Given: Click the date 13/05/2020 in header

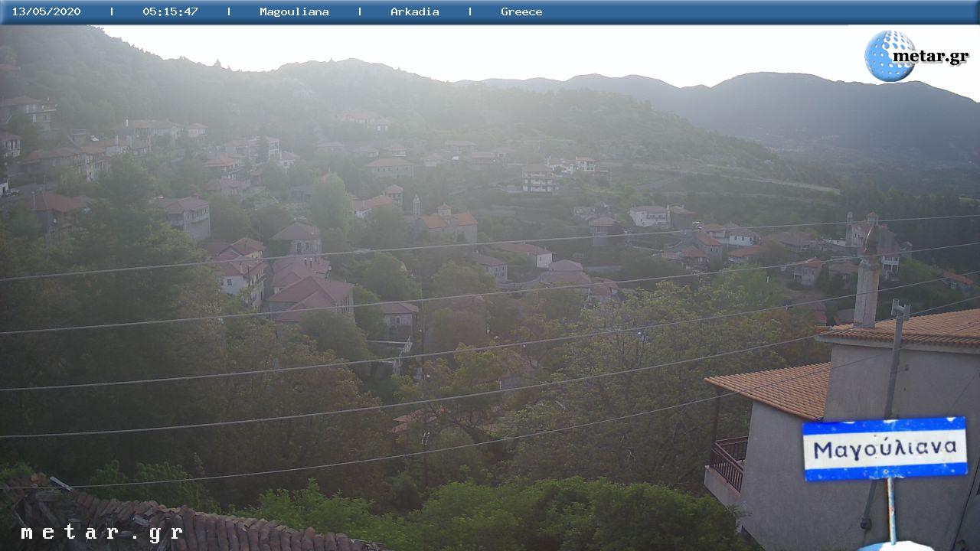Looking at the screenshot, I should click(x=46, y=11).
